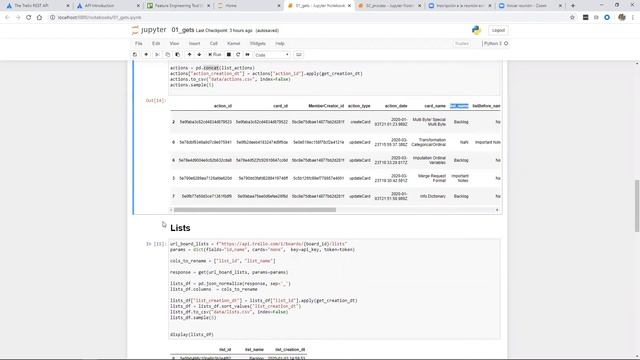Click right arrow of the table scrollbar
Image resolution: width=640 pixels, height=360 pixels.
click(497, 210)
